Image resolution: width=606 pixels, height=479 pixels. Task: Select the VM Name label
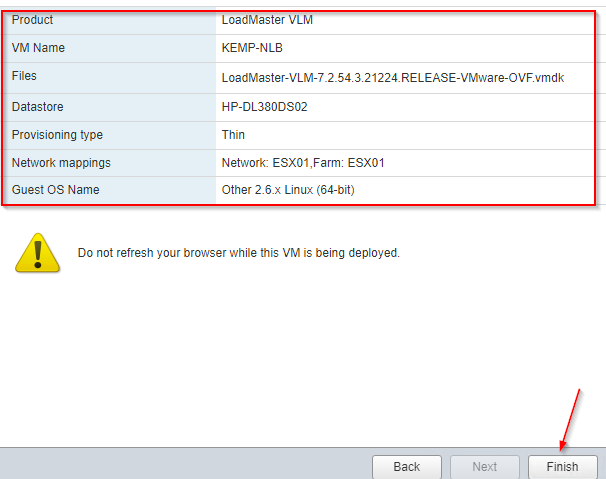coord(38,48)
